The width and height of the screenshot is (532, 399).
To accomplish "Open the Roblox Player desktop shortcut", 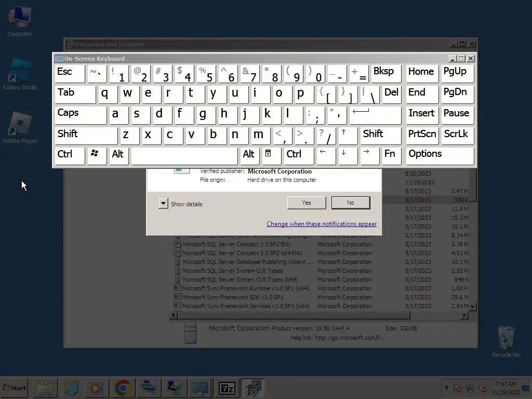I will click(x=20, y=128).
